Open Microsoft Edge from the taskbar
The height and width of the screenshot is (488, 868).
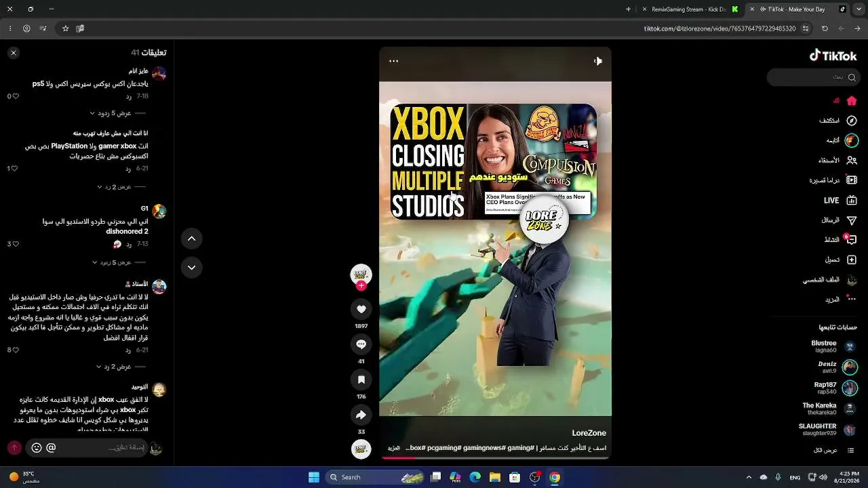point(475,477)
